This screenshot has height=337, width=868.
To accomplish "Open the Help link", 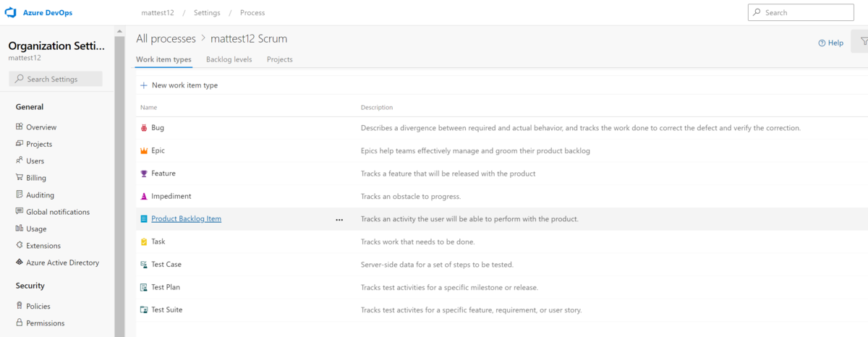I will 830,43.
